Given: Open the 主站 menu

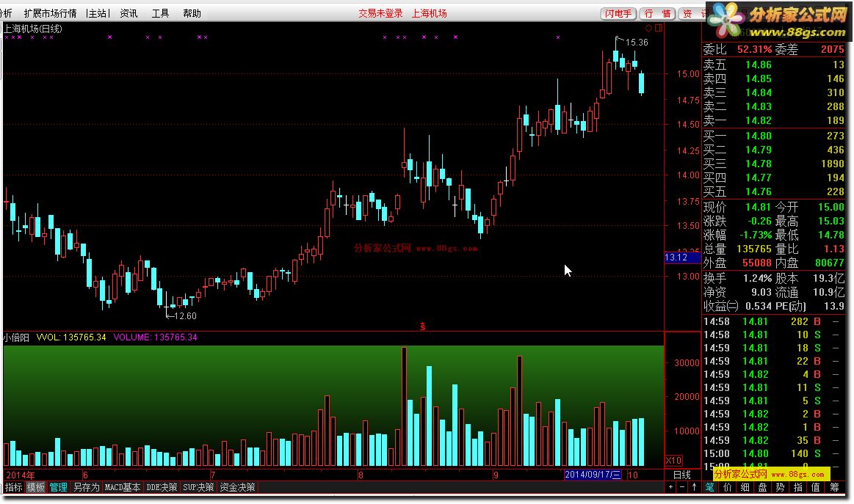Looking at the screenshot, I should [x=98, y=13].
